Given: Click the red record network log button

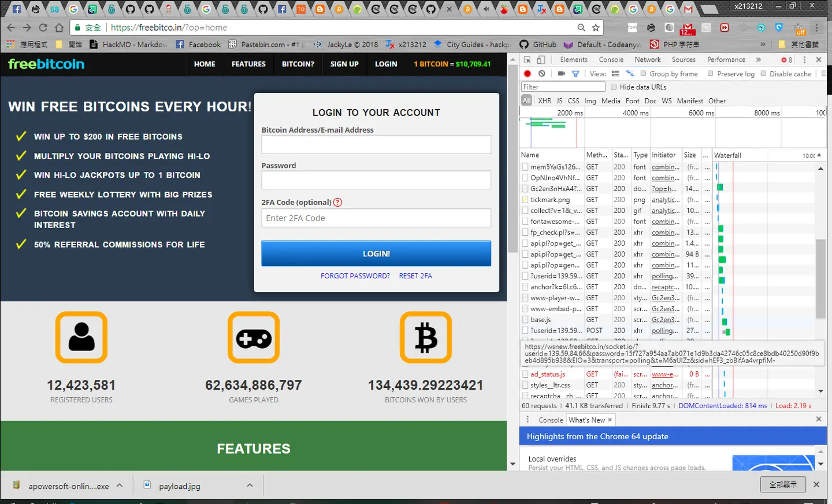Looking at the screenshot, I should pos(528,74).
